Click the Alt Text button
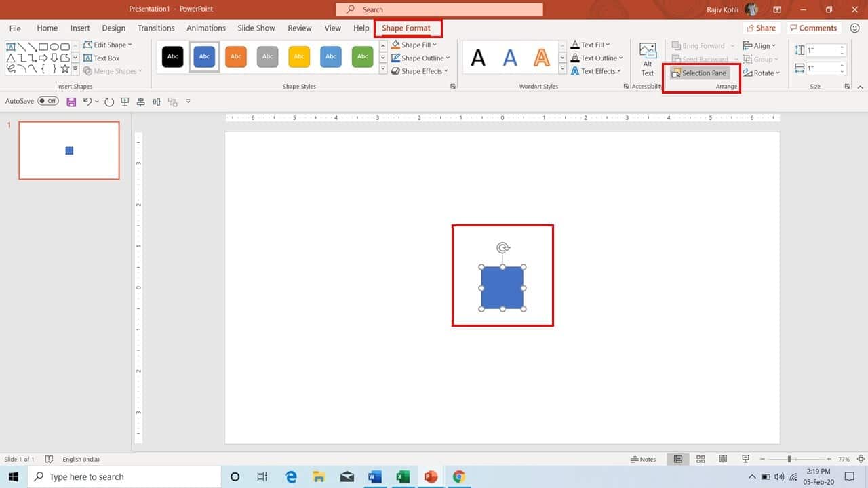This screenshot has height=488, width=868. pos(648,60)
